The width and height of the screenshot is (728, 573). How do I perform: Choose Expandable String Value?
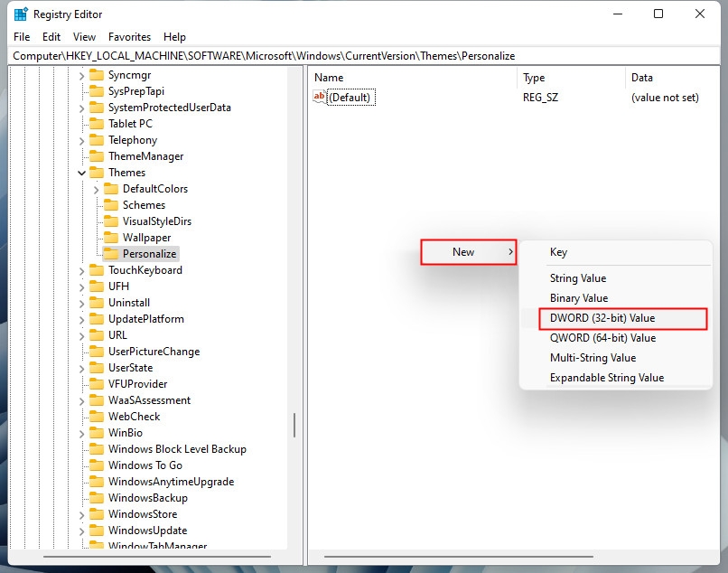[616, 378]
